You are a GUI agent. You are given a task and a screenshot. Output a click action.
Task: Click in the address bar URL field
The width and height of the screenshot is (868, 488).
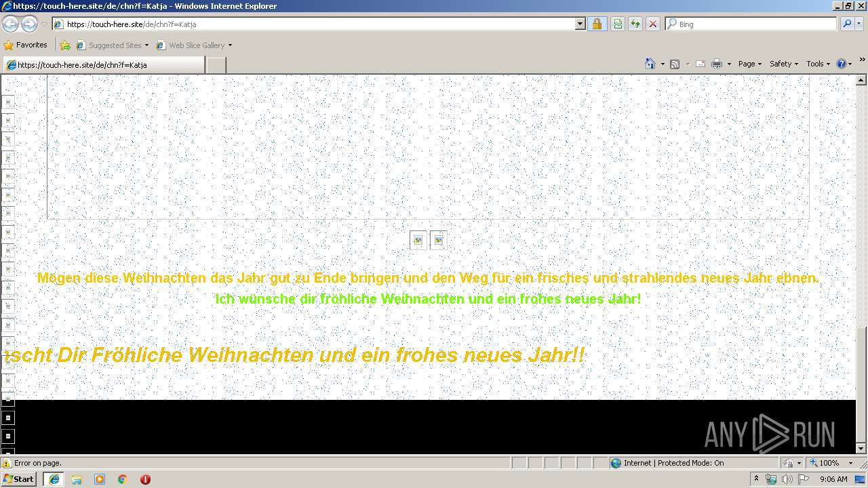click(319, 24)
